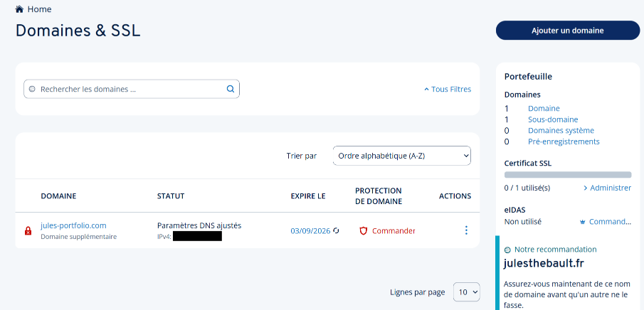Viewport: 644px width, 310px height.
Task: Click the red lock SSL icon
Action: pyautogui.click(x=28, y=231)
